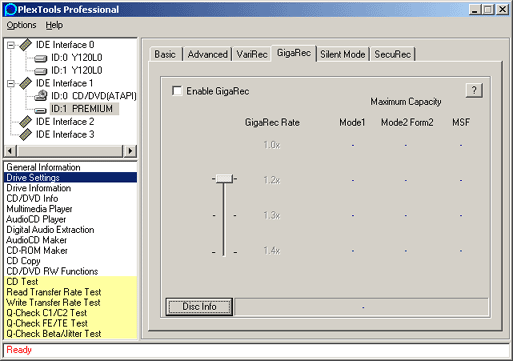Open Write Transfer Rate Test
This screenshot has width=513, height=361.
(70, 302)
